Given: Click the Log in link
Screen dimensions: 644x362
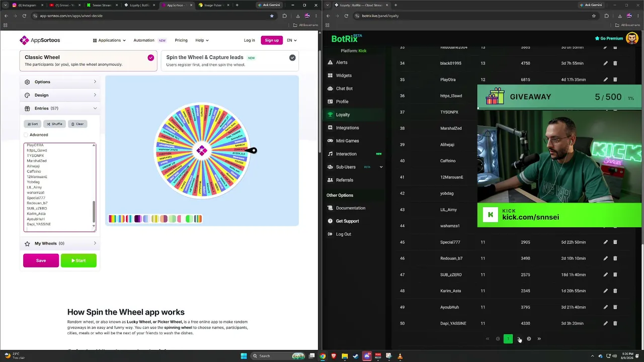Looking at the screenshot, I should pos(249,40).
